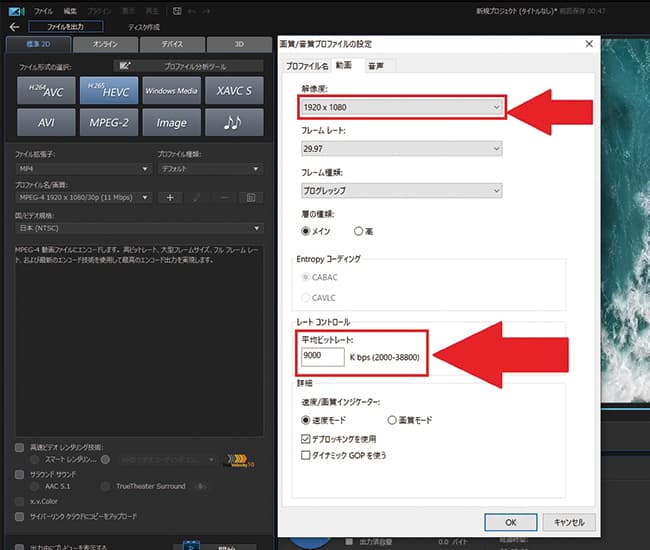The image size is (650, 550).
Task: Uncheck デブロッキングを使用 checkbox
Action: coord(306,439)
